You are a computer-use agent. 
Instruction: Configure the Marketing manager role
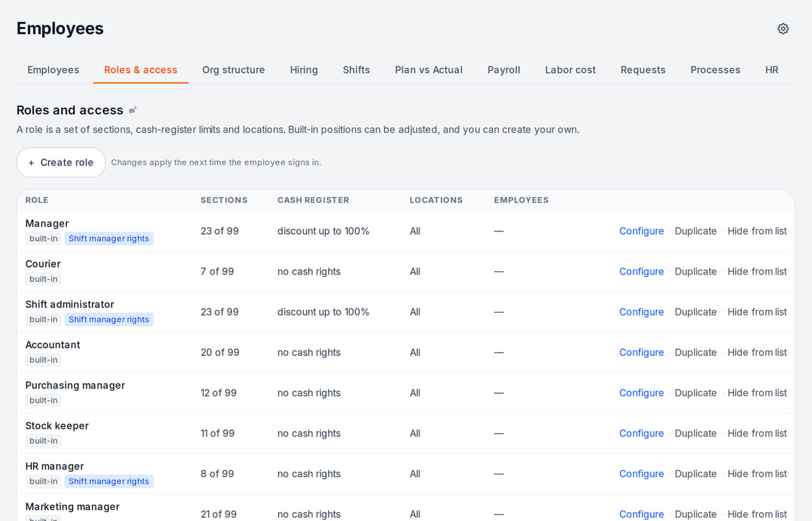pos(641,514)
